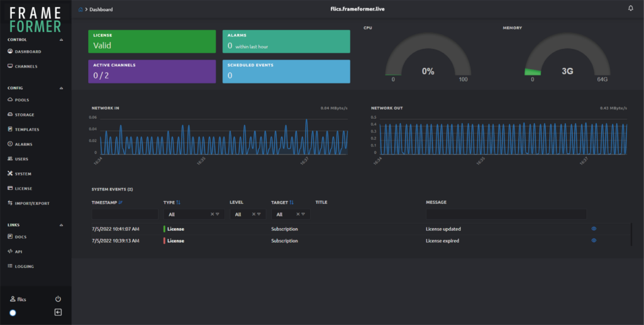
Task: Click the Docs book icon
Action: tap(10, 236)
